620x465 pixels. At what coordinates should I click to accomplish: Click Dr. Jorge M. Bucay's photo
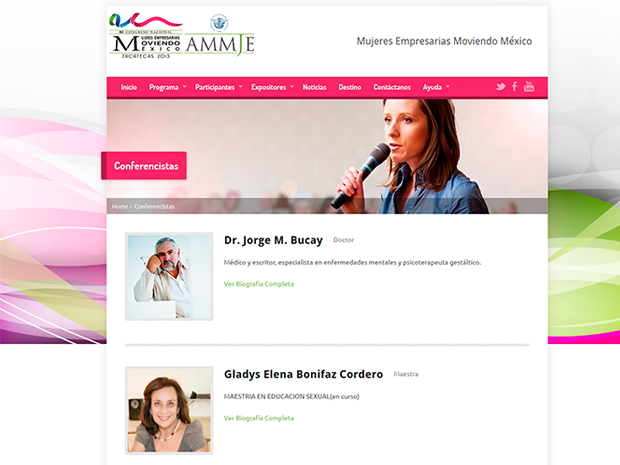tap(169, 276)
